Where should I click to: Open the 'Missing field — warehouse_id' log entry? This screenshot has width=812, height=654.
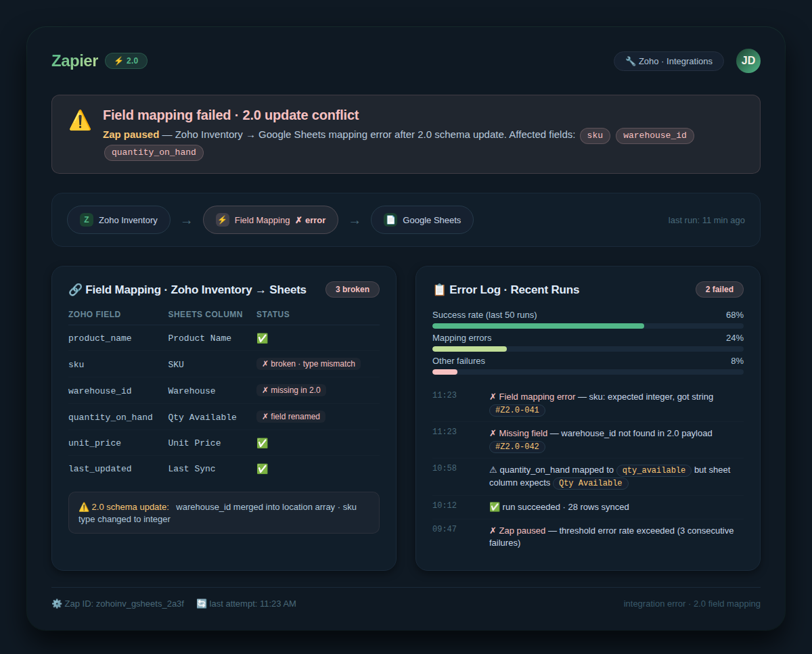pos(588,440)
